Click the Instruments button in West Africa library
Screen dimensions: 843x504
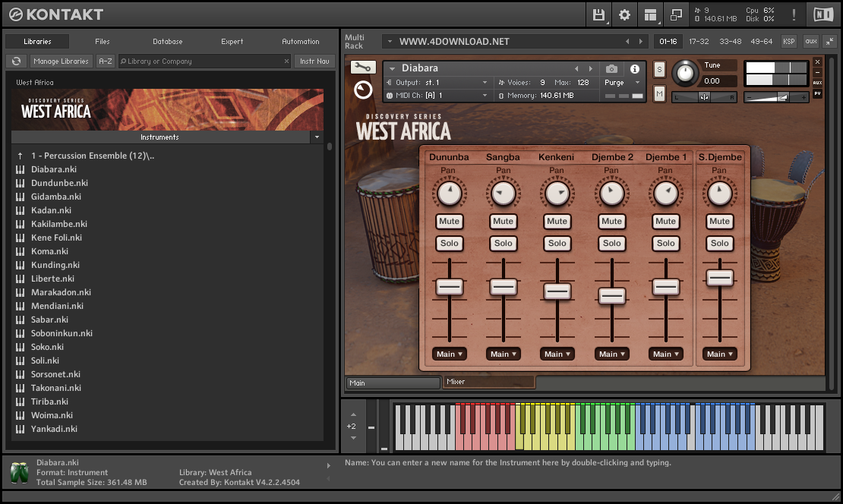(160, 137)
